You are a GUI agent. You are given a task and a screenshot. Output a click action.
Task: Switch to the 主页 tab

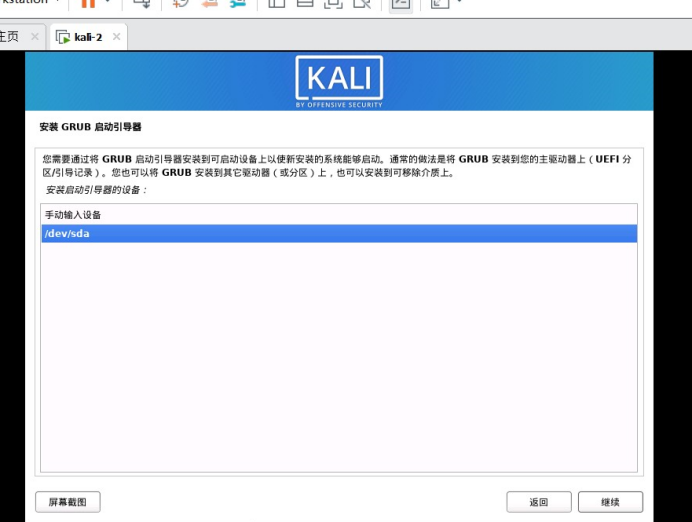pyautogui.click(x=9, y=37)
